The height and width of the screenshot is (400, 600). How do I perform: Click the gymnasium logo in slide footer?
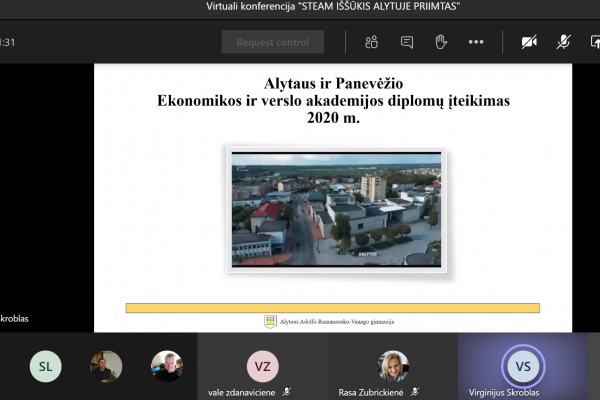[x=270, y=322]
